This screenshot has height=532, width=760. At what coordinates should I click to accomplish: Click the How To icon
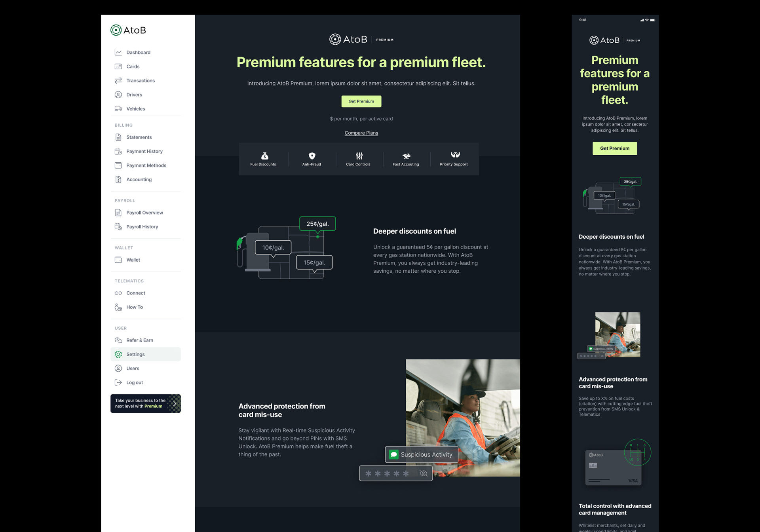point(118,307)
